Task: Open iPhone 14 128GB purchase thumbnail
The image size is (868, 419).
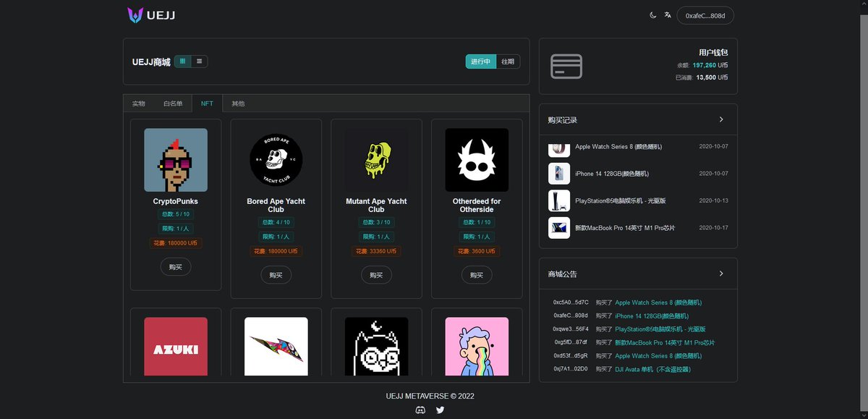Action: [559, 174]
